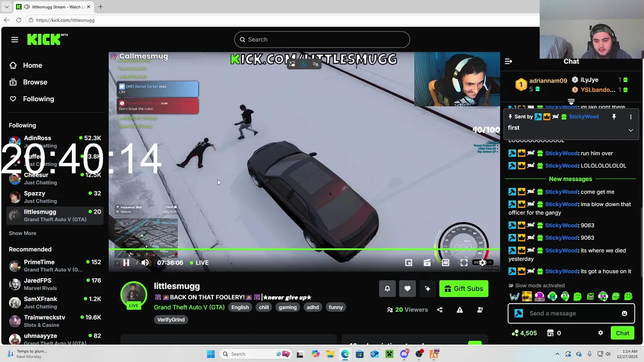644x362 pixels.
Task: Click StickyWood on 'come get me' message
Action: 561,192
